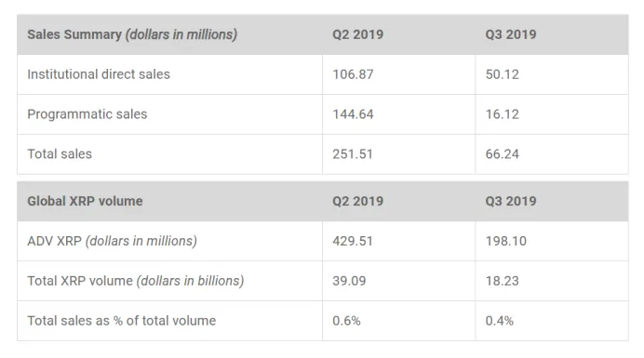Click the 251.51 total sales value
The image size is (644, 358).
point(353,154)
